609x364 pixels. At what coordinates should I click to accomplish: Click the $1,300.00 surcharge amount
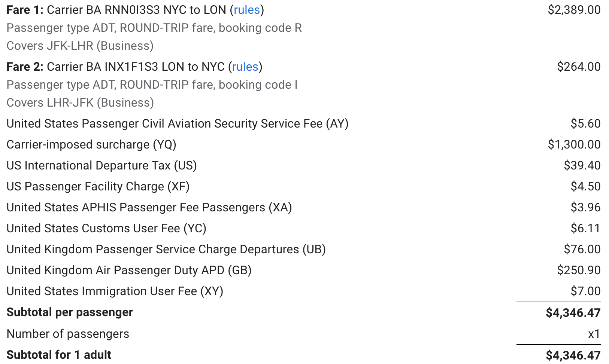point(574,144)
